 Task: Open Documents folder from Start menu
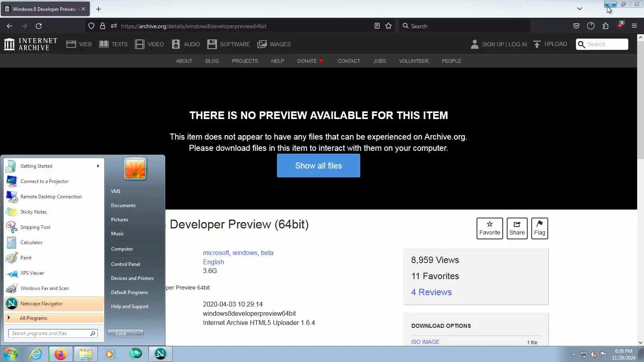(x=123, y=206)
